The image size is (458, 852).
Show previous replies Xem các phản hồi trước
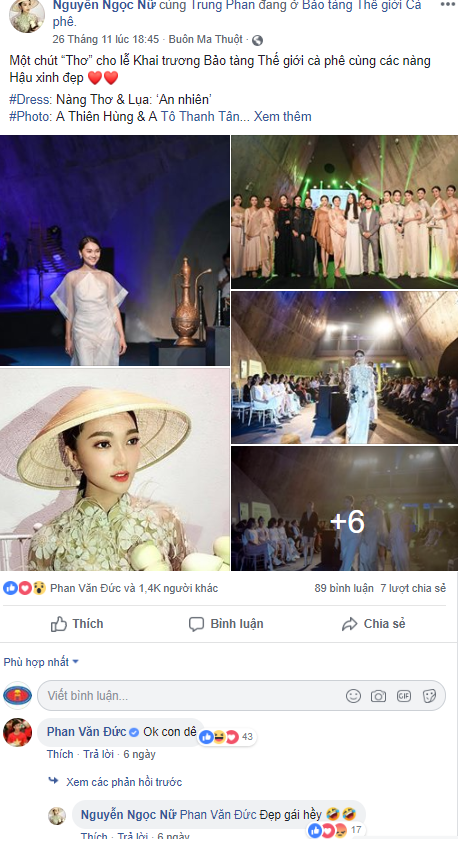[x=124, y=782]
